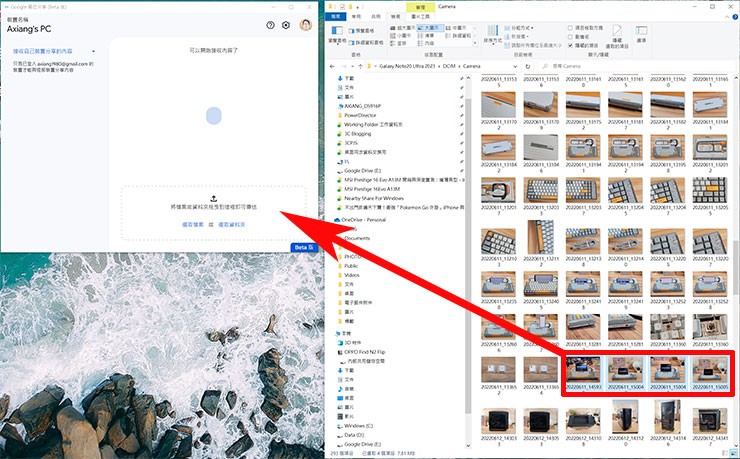Choose Details layout
The width and height of the screenshot is (740, 459).
(x=458, y=35)
